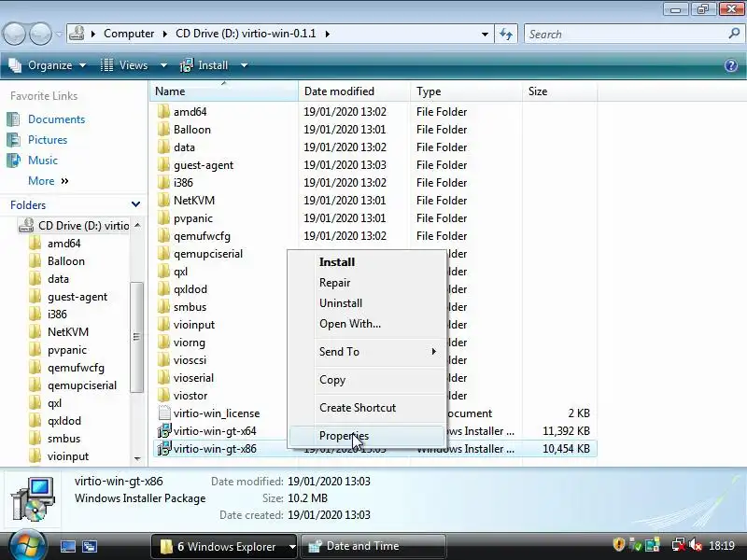Image resolution: width=747 pixels, height=560 pixels.
Task: Click the Folders tree scroll down arrow
Action: [x=137, y=458]
